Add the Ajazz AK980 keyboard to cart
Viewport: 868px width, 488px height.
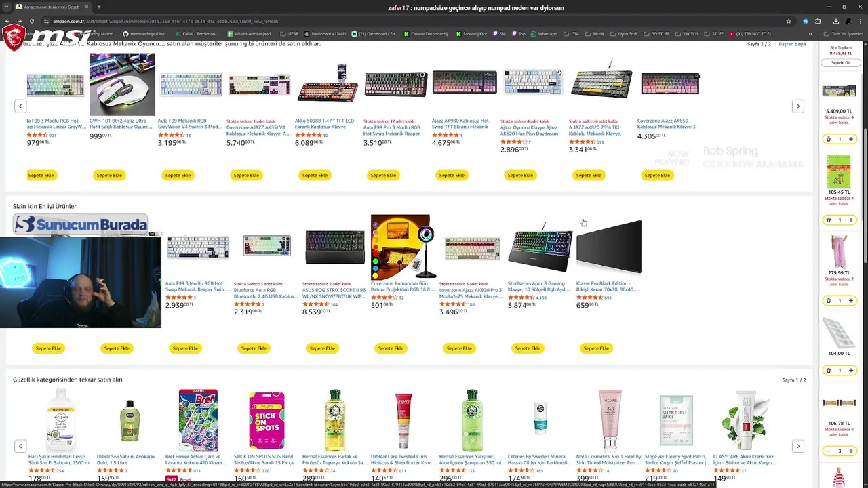(x=452, y=175)
